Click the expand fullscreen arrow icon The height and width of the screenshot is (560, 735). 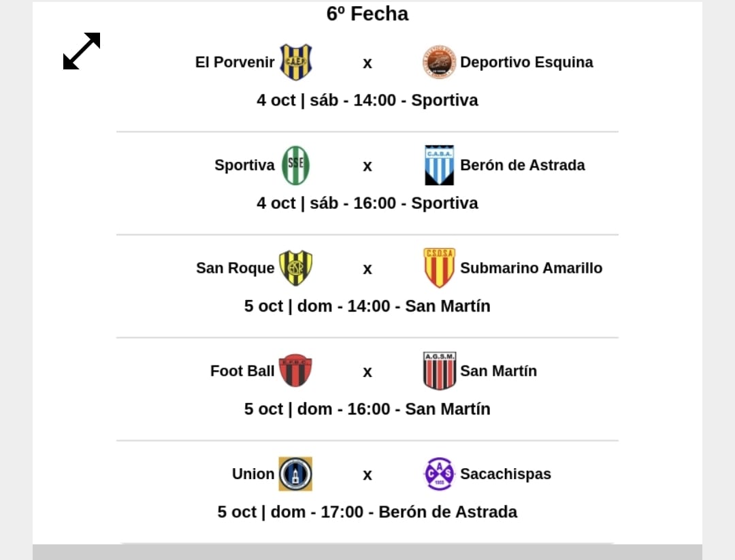click(x=82, y=51)
